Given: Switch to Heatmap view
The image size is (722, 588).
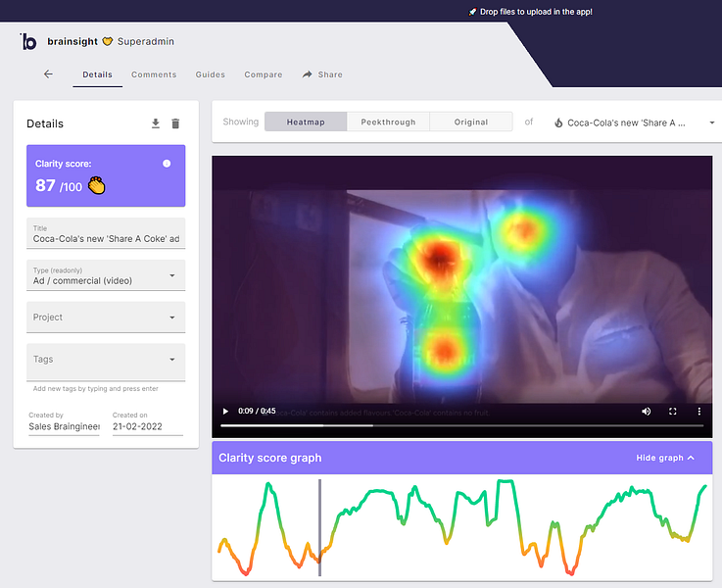Looking at the screenshot, I should click(x=306, y=122).
